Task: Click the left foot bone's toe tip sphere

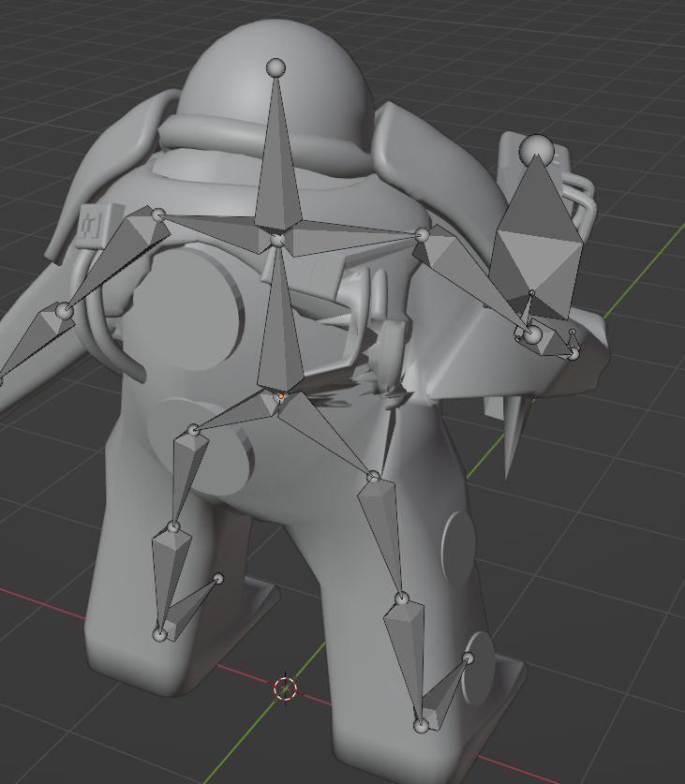Action: [218, 579]
